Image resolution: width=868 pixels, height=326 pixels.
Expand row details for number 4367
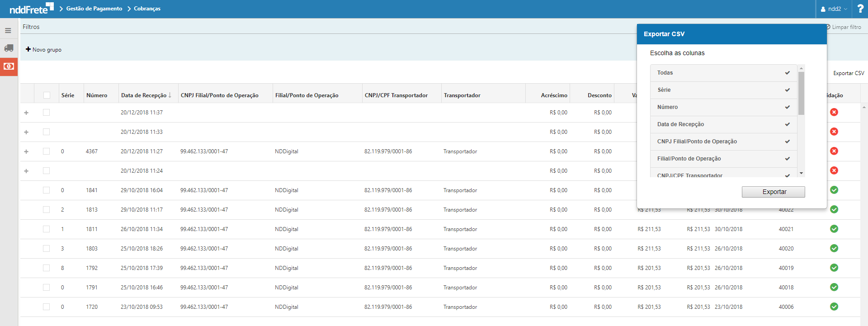pyautogui.click(x=26, y=151)
